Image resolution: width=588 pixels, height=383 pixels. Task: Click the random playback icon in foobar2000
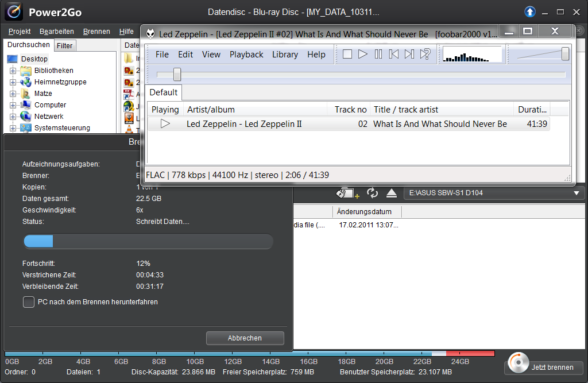[425, 55]
